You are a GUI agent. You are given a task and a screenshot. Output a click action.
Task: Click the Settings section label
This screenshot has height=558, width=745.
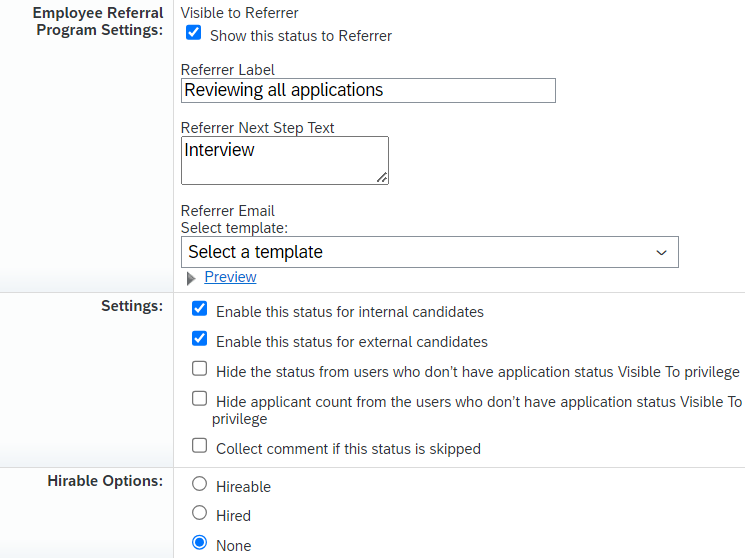[x=132, y=306]
